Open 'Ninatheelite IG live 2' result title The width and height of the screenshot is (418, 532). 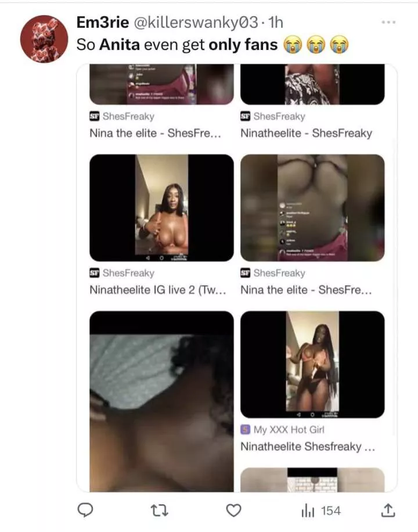point(158,290)
